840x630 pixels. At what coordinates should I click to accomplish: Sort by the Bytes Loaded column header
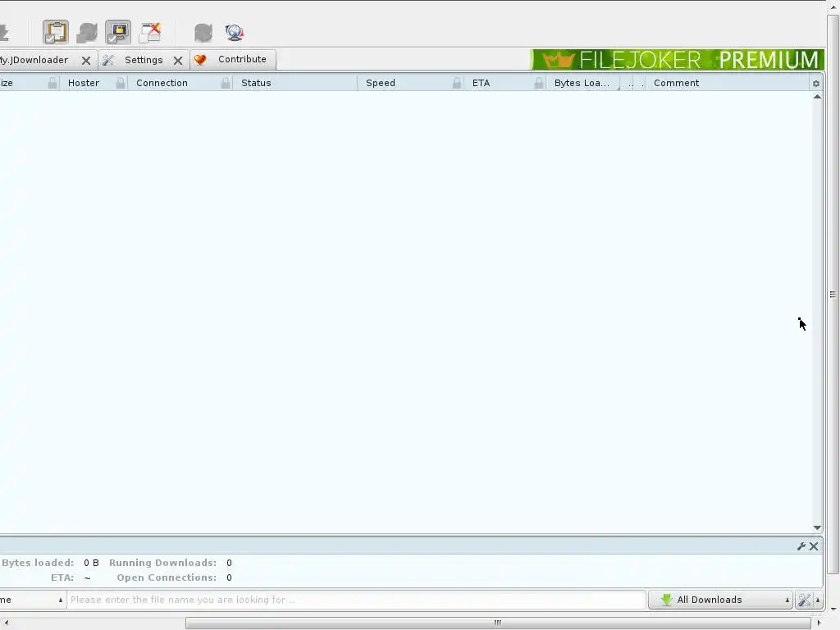[x=582, y=83]
